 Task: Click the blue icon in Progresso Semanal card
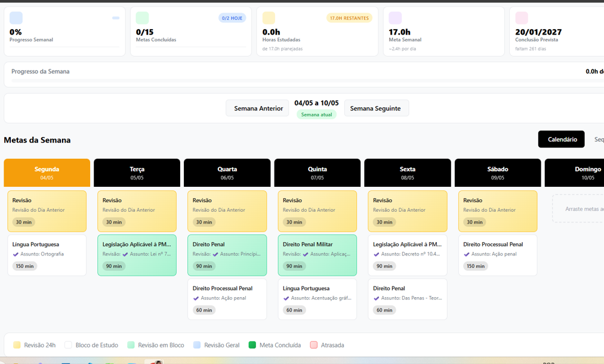click(16, 18)
